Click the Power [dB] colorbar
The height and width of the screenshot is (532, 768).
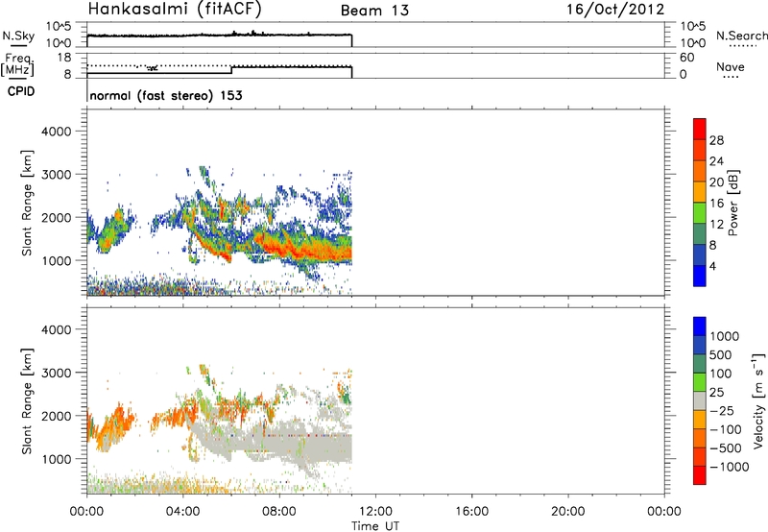(x=700, y=202)
